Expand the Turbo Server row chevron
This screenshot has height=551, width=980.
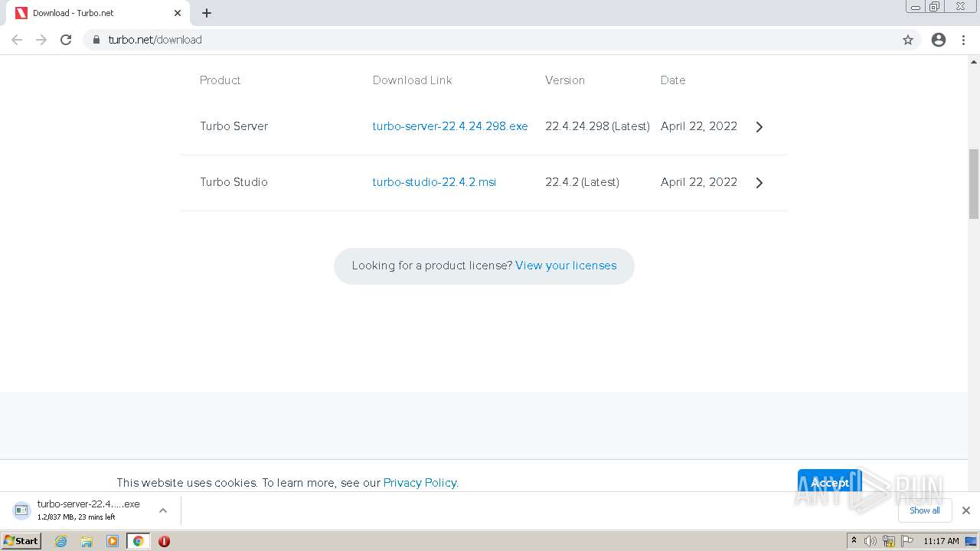coord(759,127)
